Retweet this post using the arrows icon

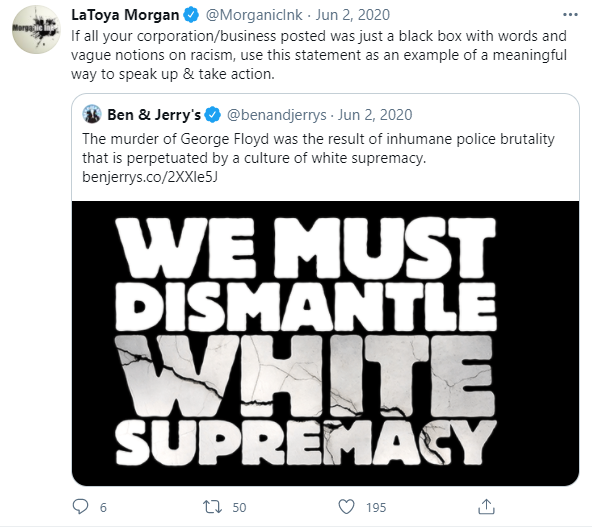213,507
